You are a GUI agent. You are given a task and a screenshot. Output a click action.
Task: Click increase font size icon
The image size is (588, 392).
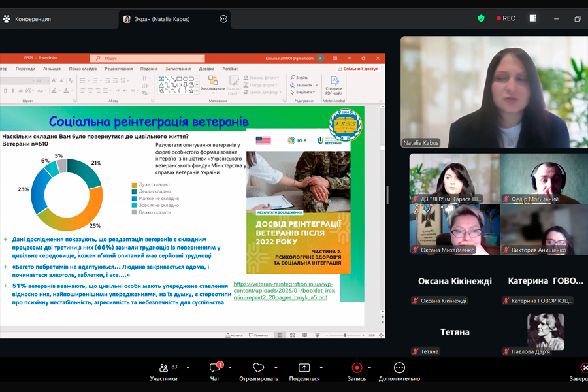[54, 80]
